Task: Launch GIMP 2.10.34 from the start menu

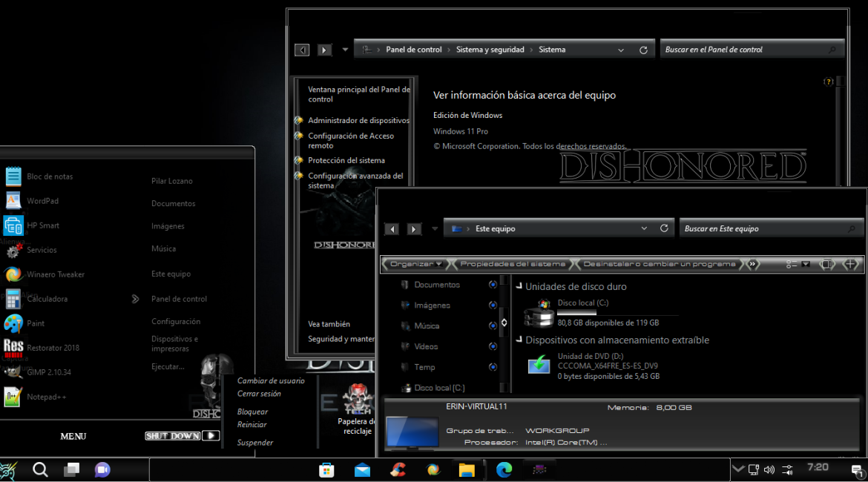Action: point(48,372)
